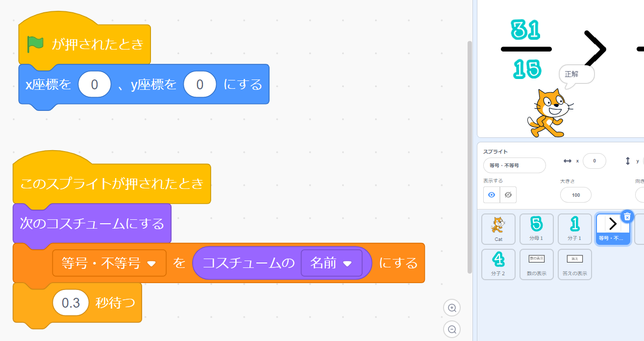Show the sprite with the eye toggle
644x341 pixels.
[x=491, y=195]
